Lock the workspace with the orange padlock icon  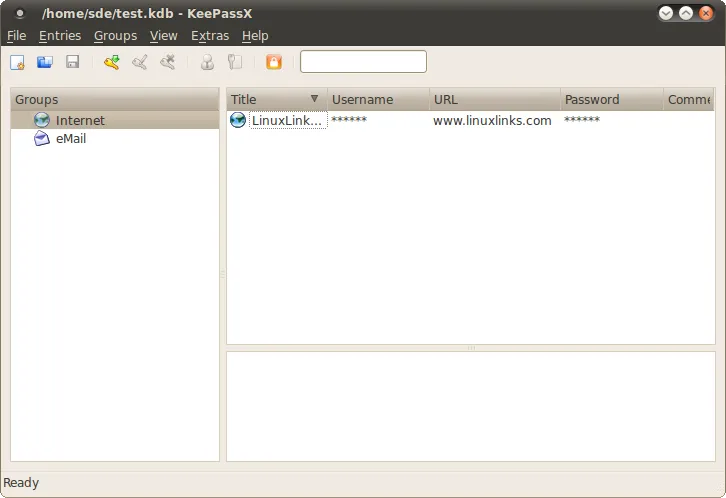273,62
